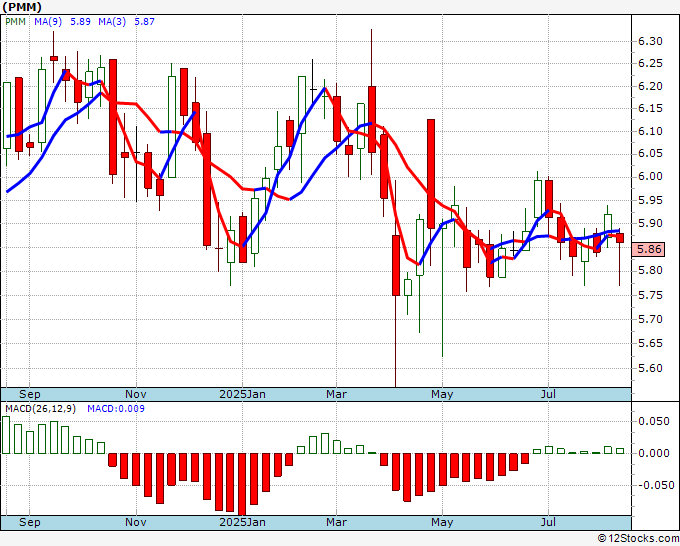Click May on the MACD panel date axis
680x546 pixels.
(x=442, y=522)
